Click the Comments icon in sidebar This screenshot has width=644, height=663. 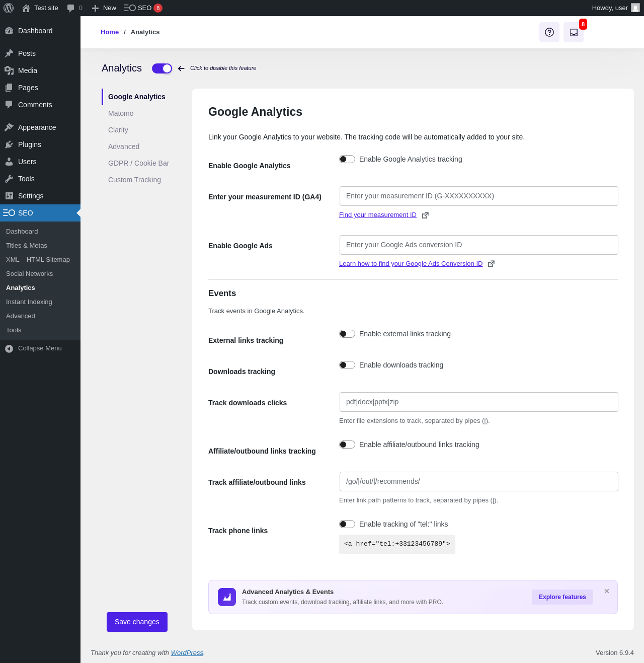coord(9,105)
